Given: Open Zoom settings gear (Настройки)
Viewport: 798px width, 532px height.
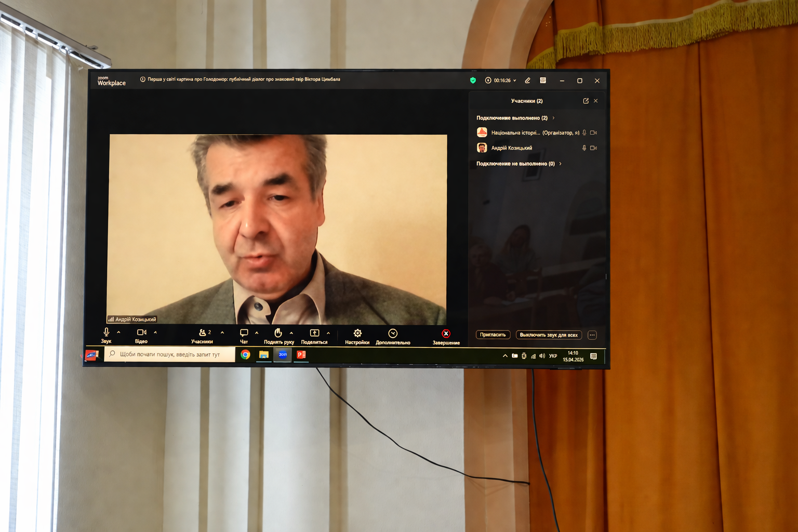Looking at the screenshot, I should [x=357, y=334].
